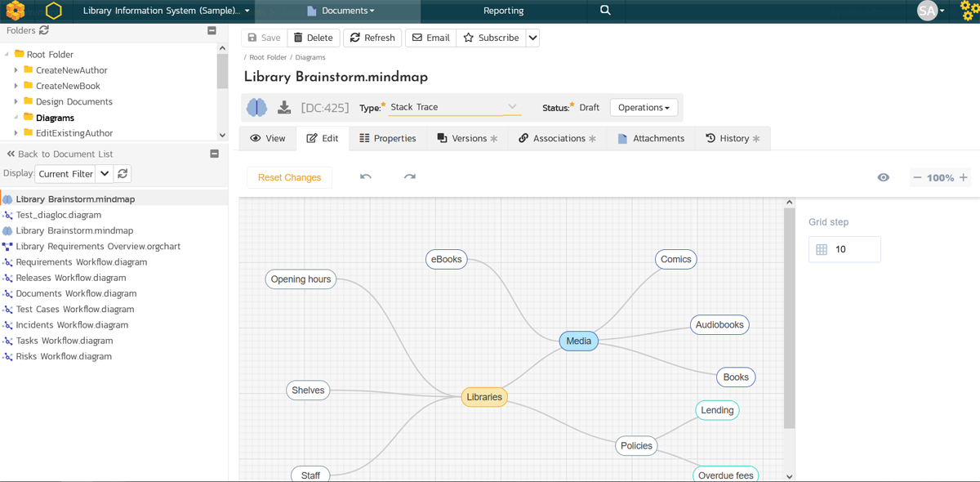The width and height of the screenshot is (980, 482).
Task: Open the Documents menu
Action: 341,11
